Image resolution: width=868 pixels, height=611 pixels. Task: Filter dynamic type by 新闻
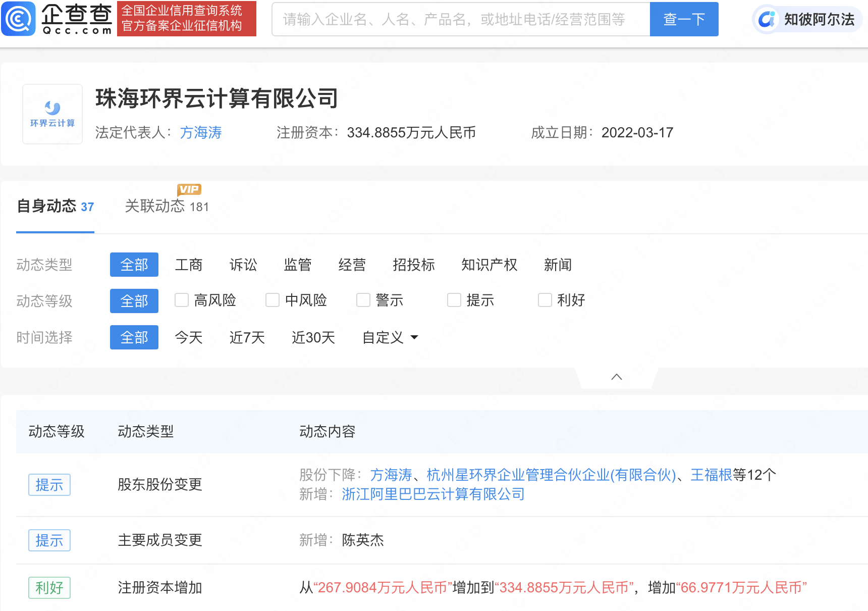[x=558, y=265]
